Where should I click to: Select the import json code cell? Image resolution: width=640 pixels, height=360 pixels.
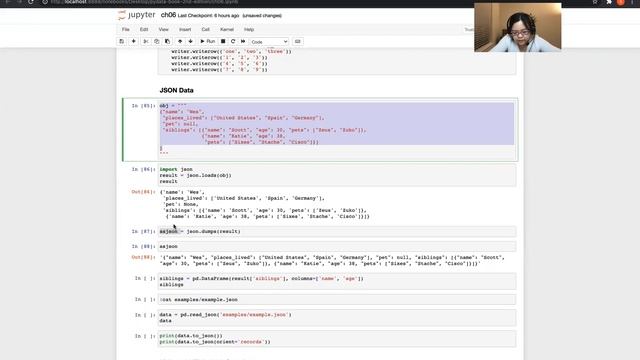click(x=337, y=175)
